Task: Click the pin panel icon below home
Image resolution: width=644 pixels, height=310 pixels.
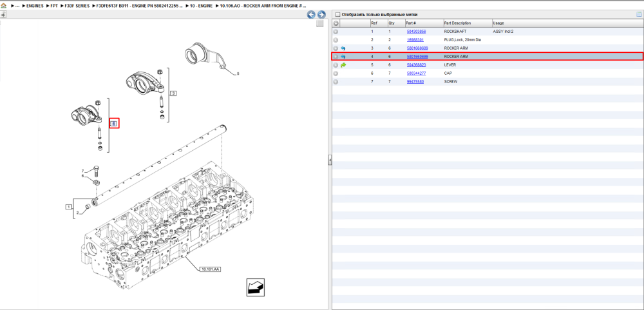Action: click(x=3, y=14)
